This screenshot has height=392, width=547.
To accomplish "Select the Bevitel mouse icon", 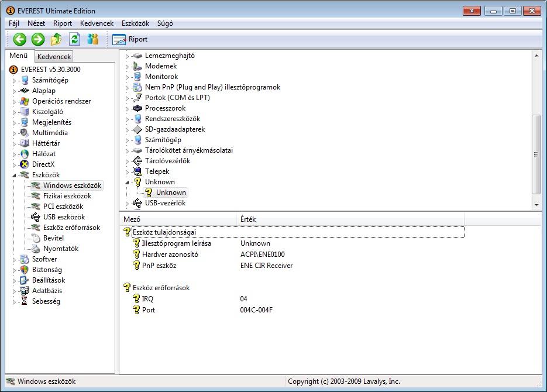I will 36,238.
